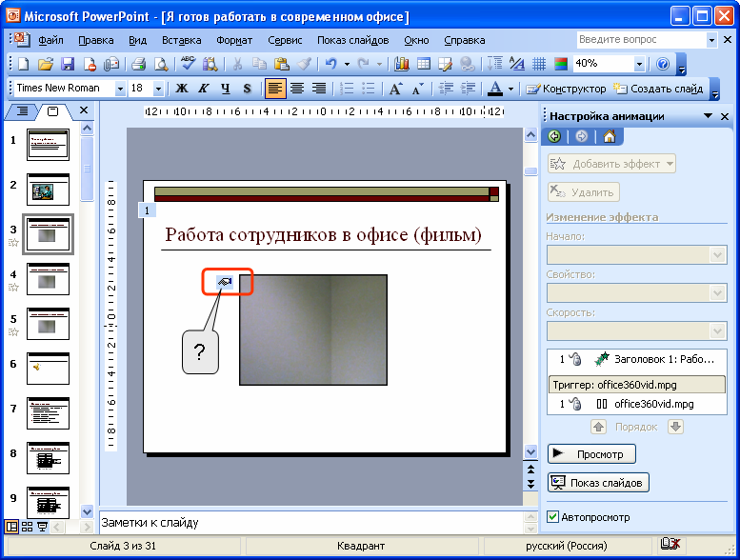The image size is (740, 560).
Task: Expand the Undo history dropdown arrow
Action: click(347, 64)
